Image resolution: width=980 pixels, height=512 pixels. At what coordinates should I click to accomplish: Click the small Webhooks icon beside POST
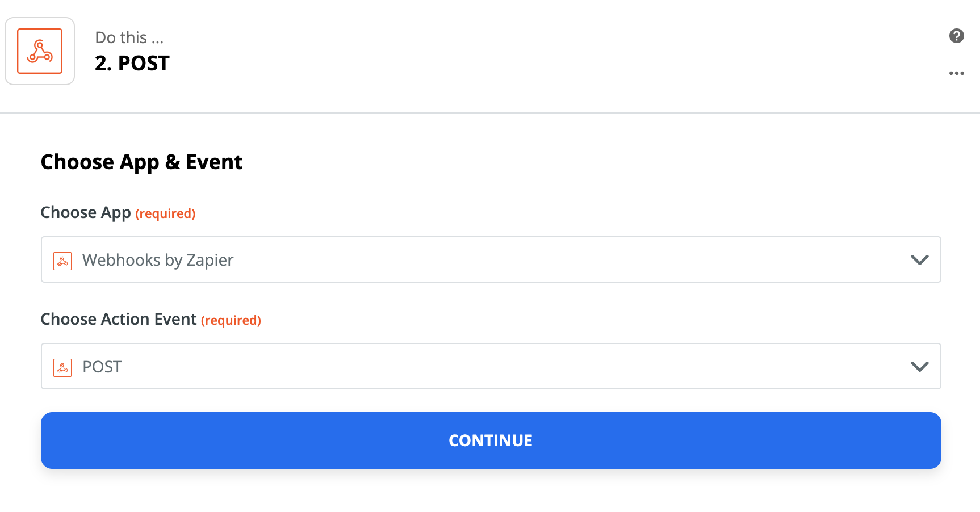pos(62,367)
